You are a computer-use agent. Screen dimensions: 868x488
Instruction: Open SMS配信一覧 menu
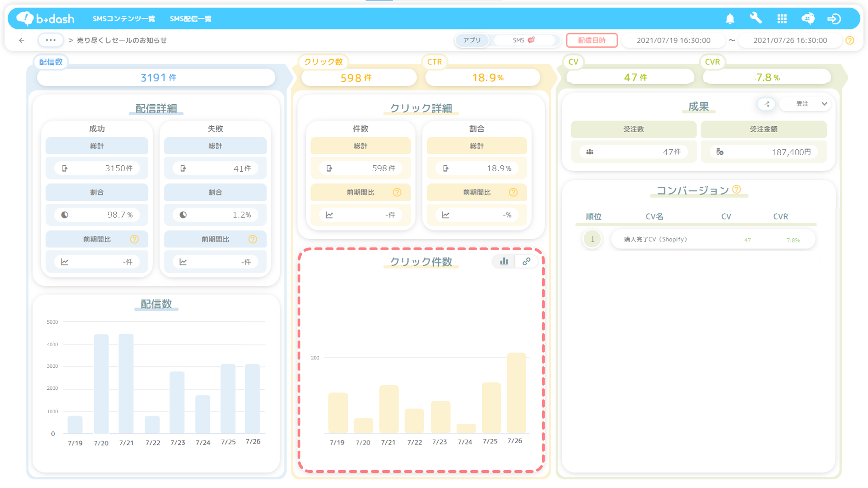click(x=191, y=19)
